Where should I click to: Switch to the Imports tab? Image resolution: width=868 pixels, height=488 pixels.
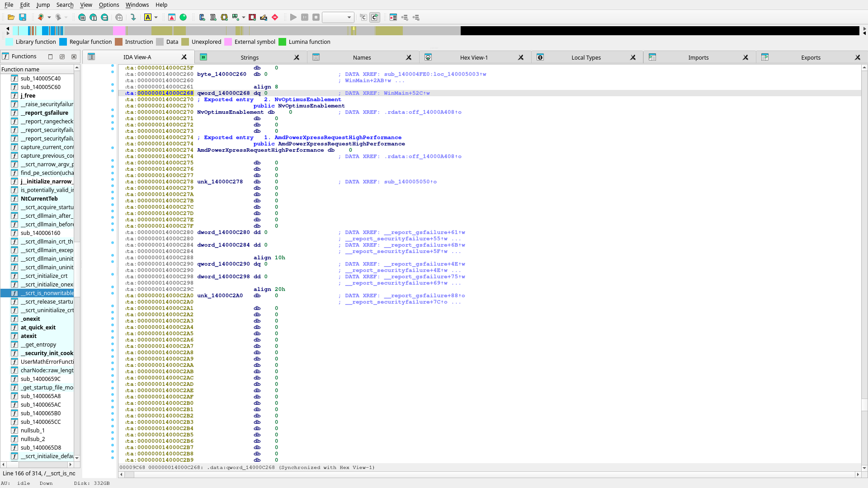(x=698, y=57)
